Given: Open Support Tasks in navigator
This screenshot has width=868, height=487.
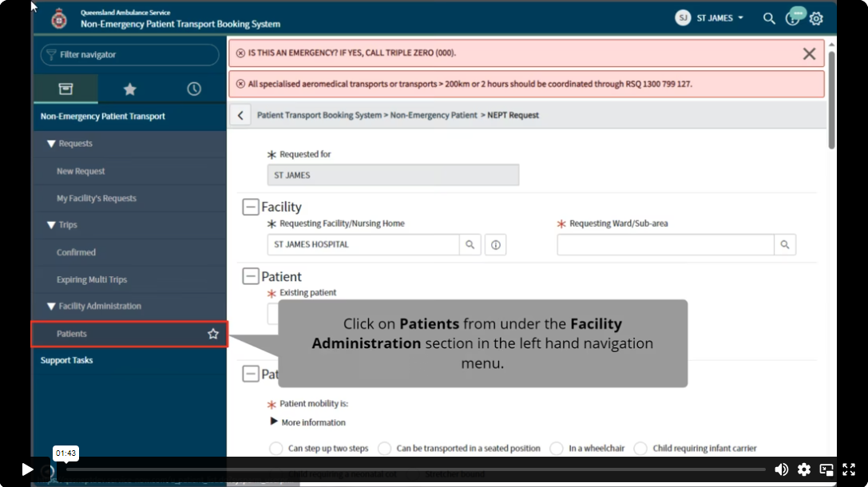Looking at the screenshot, I should (x=66, y=360).
